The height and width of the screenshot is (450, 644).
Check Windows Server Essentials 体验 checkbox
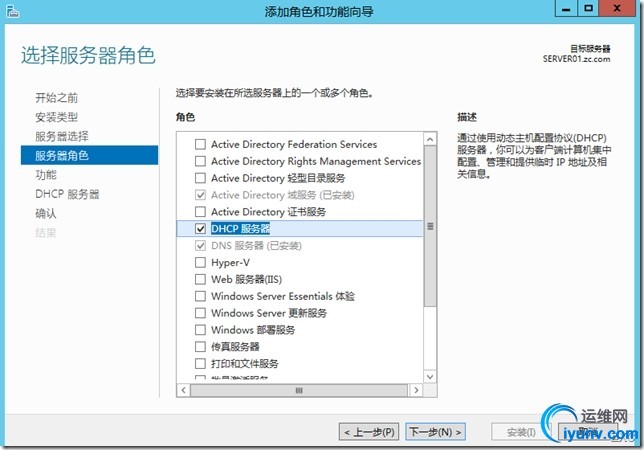(200, 296)
